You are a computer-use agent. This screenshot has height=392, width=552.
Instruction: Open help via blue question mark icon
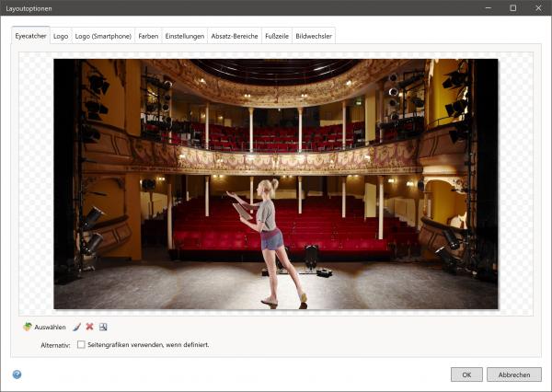tap(17, 375)
